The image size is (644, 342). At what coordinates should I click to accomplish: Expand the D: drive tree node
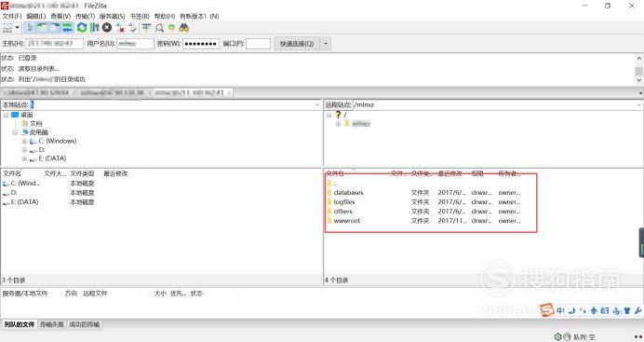click(x=24, y=150)
